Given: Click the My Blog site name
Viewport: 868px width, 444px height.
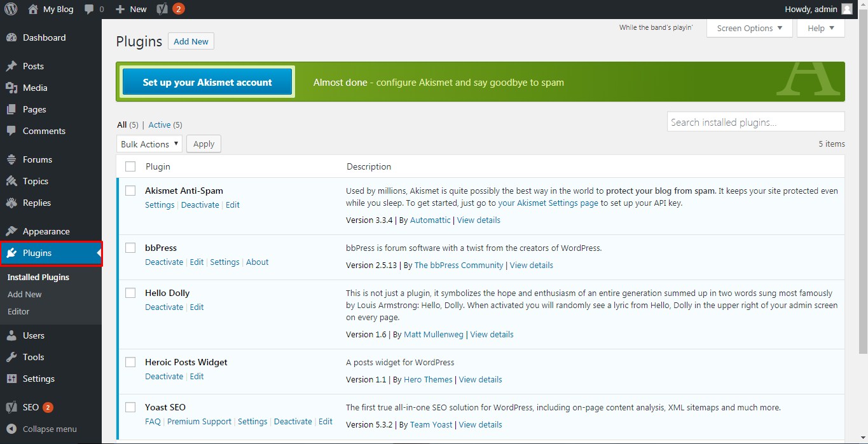Looking at the screenshot, I should [x=58, y=9].
